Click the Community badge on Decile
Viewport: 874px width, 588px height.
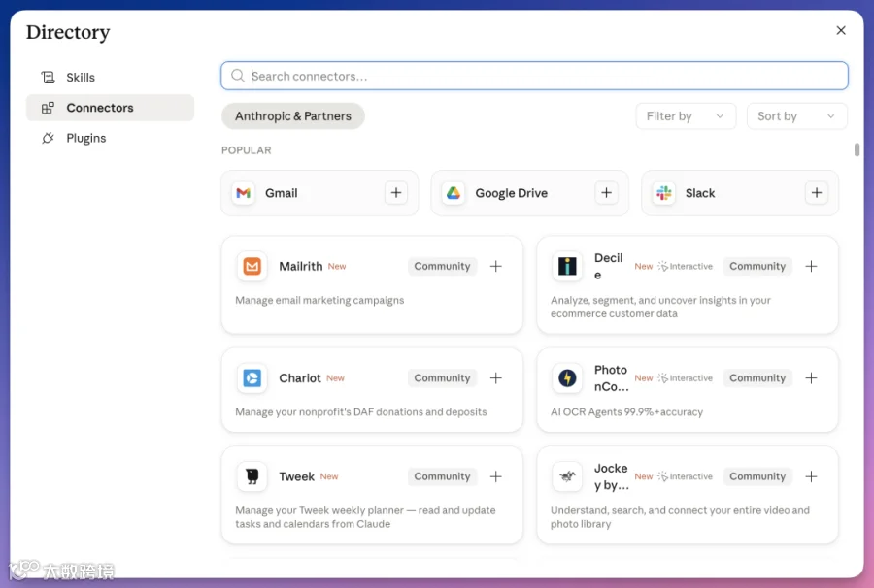tap(757, 266)
